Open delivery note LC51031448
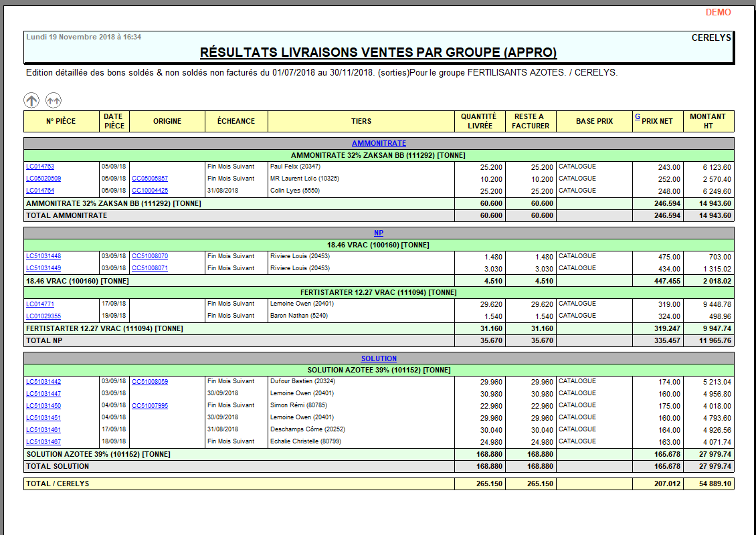The height and width of the screenshot is (535, 756). pyautogui.click(x=43, y=256)
